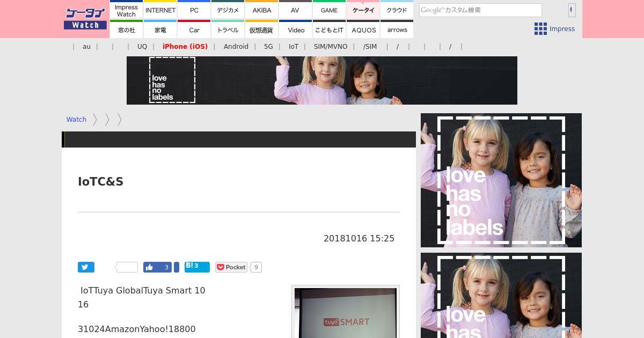Go to the Car Watch tab
The image size is (644, 338).
194,30
